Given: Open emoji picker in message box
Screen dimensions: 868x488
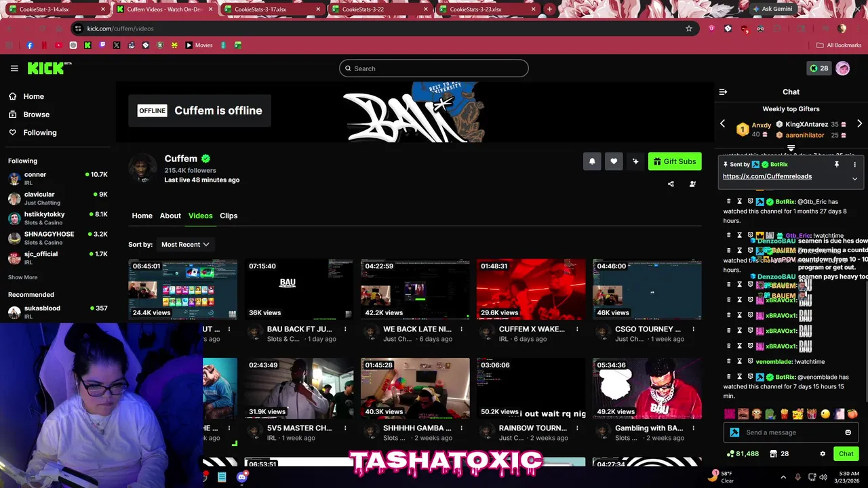Looking at the screenshot, I should point(848,432).
